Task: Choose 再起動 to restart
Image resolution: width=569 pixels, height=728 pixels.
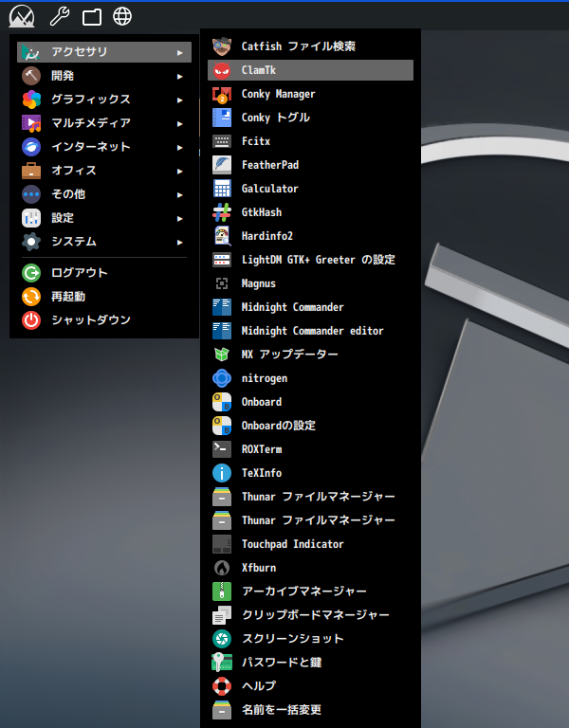Action: coord(104,297)
